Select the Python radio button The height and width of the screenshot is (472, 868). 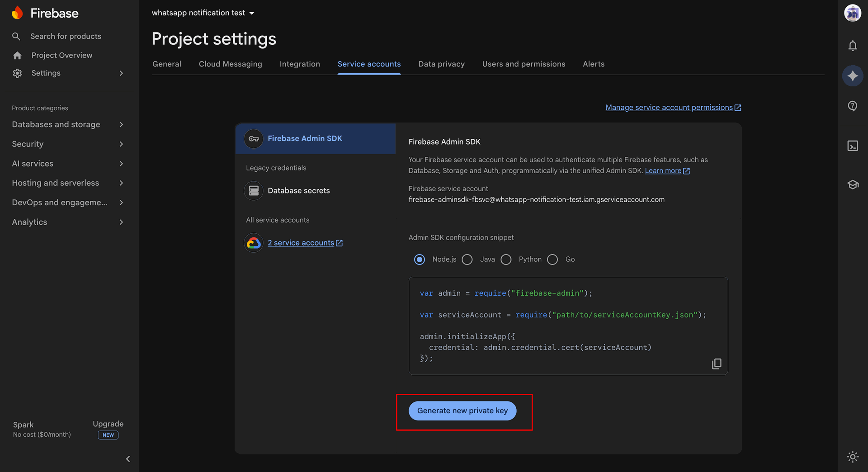point(506,260)
